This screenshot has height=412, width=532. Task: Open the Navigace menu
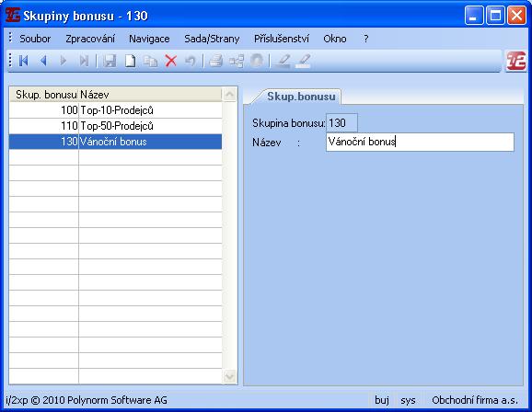point(149,39)
